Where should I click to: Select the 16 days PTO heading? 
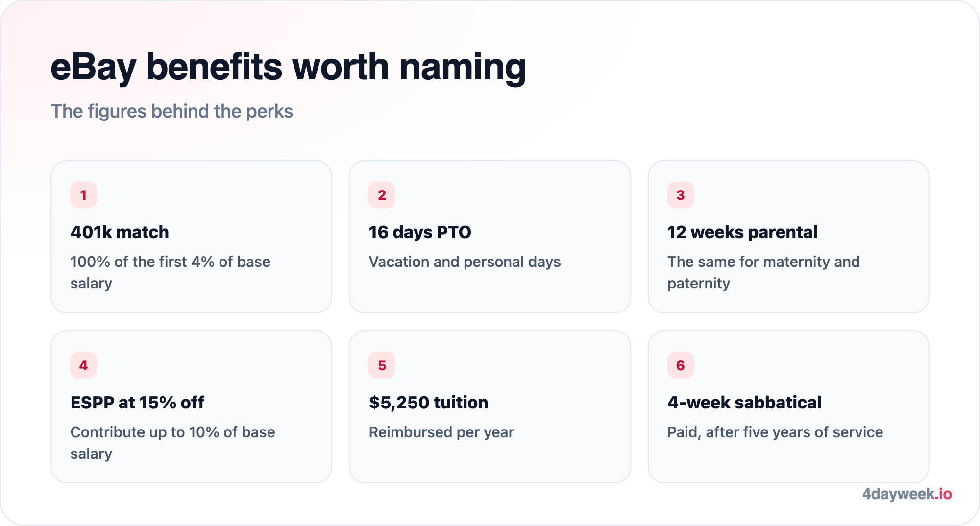tap(420, 232)
